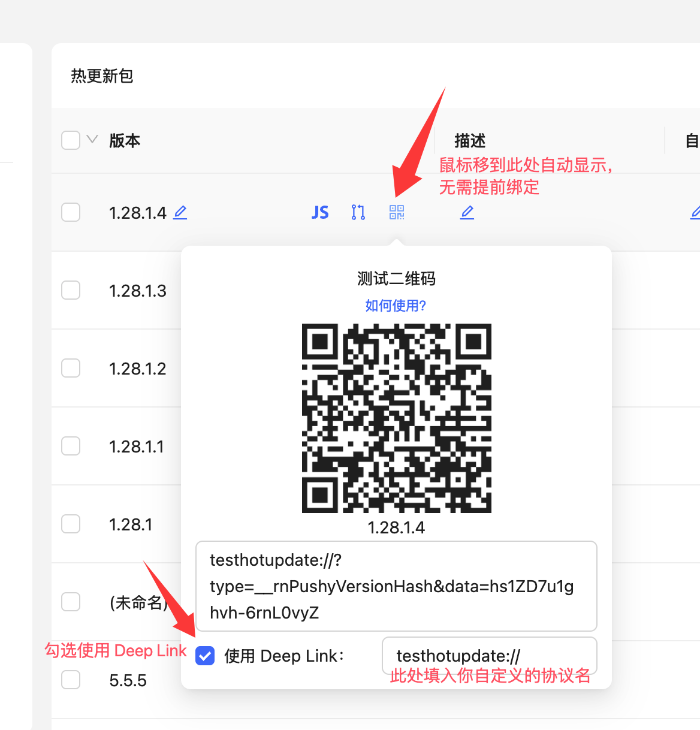700x730 pixels.
Task: Select the checkbox for version 1.28.1.2
Action: pos(71,368)
